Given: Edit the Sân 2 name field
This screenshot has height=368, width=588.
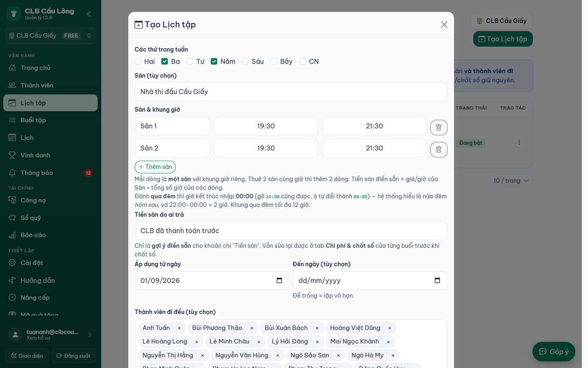Looking at the screenshot, I should click(x=172, y=148).
